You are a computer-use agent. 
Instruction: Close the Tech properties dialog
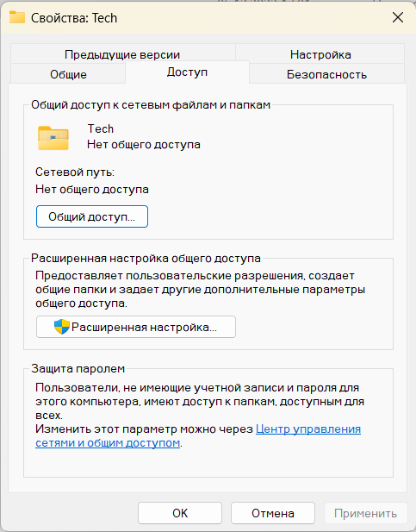398,17
